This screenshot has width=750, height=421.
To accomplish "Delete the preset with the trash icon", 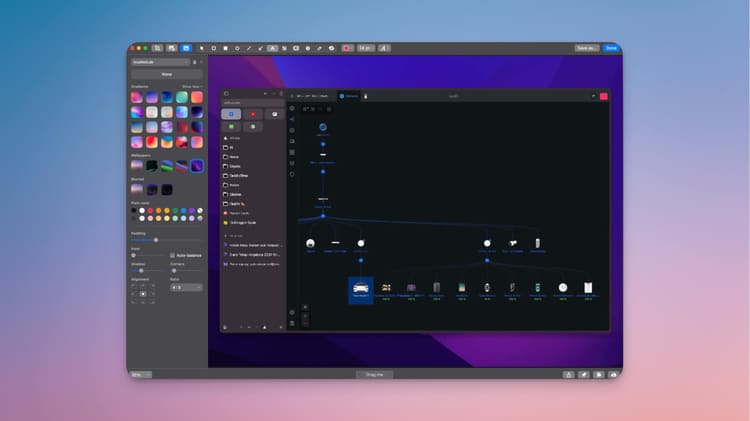I will (195, 62).
